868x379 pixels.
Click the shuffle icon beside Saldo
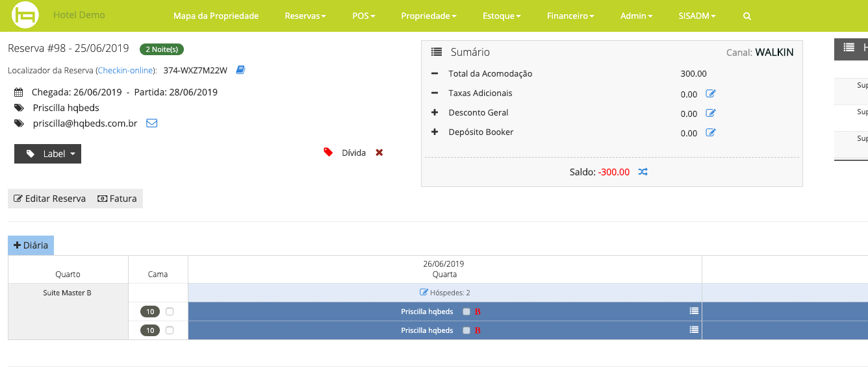coord(643,172)
